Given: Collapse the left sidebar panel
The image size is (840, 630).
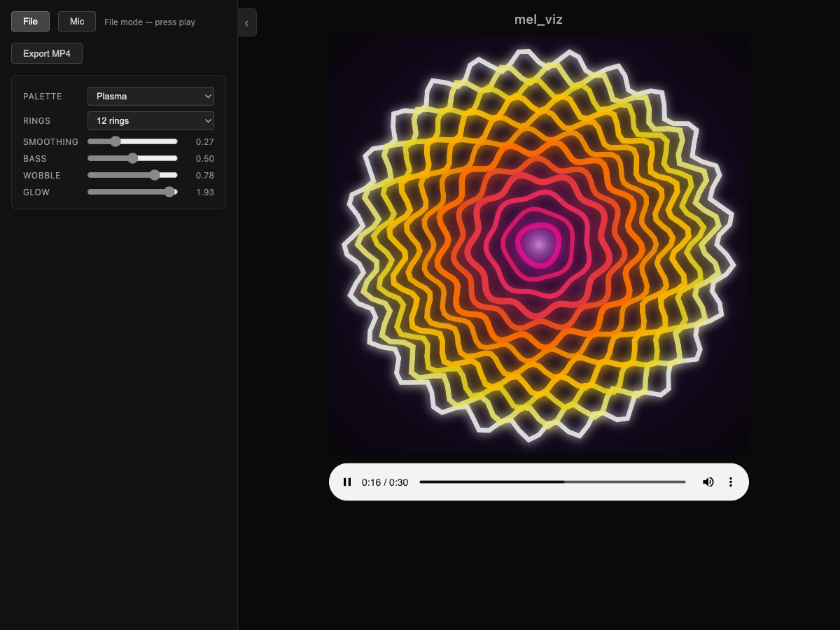Looking at the screenshot, I should pyautogui.click(x=247, y=22).
